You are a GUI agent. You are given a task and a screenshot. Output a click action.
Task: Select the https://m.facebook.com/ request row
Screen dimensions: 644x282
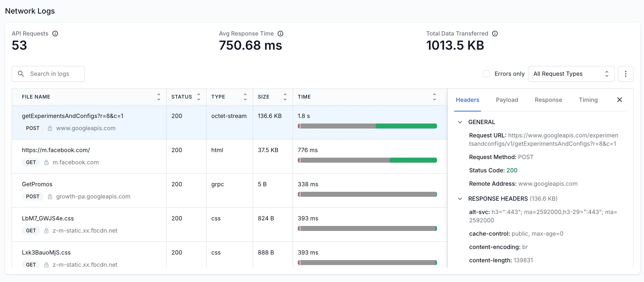(89, 156)
